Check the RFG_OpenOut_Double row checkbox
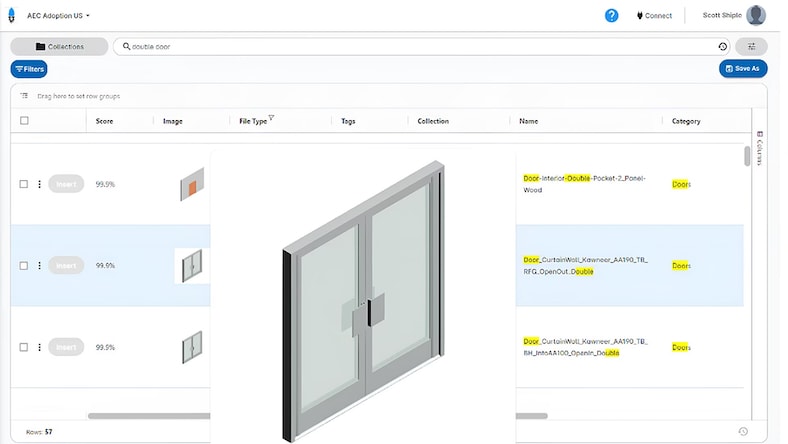 point(24,265)
